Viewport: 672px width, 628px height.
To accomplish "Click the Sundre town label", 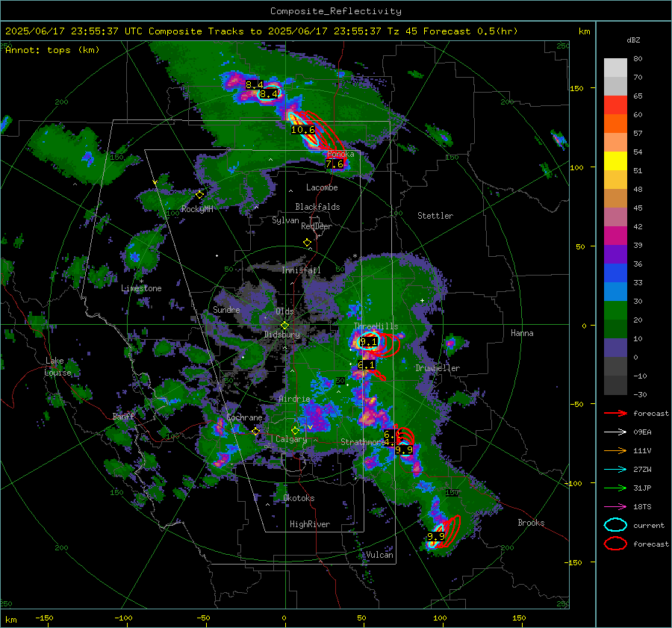I will click(x=227, y=309).
